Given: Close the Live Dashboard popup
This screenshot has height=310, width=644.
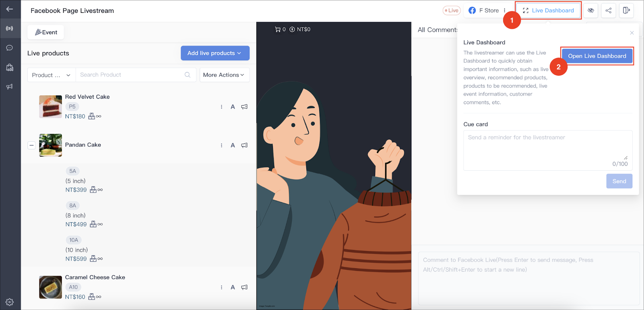Looking at the screenshot, I should pyautogui.click(x=632, y=33).
